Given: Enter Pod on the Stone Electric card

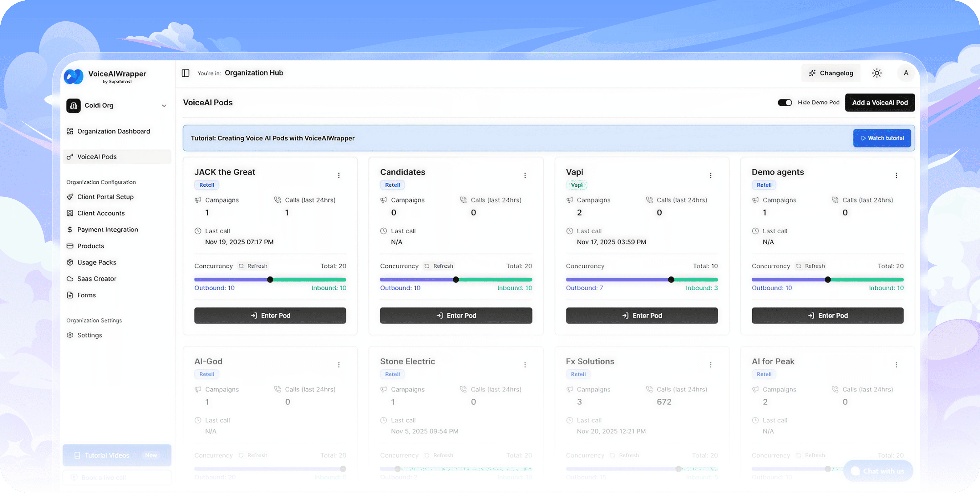Looking at the screenshot, I should point(456,491).
